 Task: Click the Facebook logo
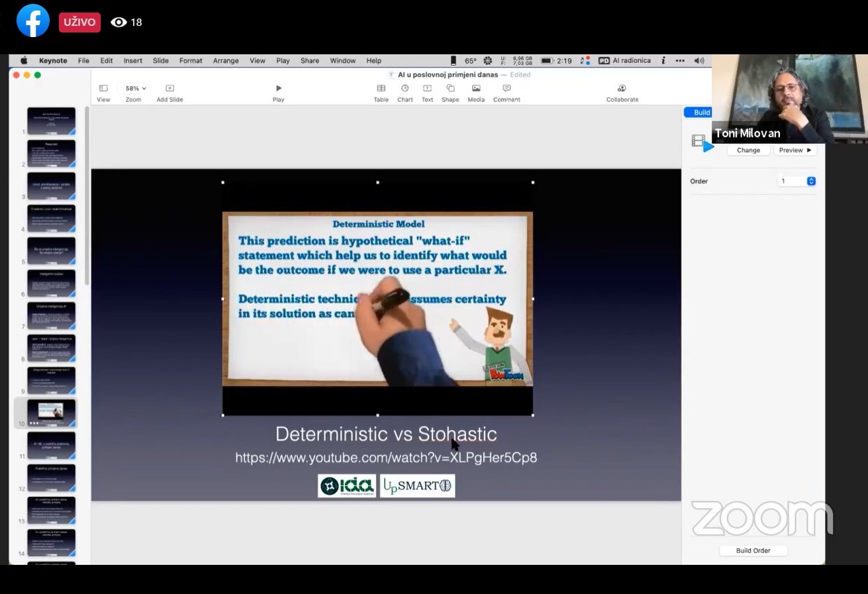pyautogui.click(x=33, y=21)
